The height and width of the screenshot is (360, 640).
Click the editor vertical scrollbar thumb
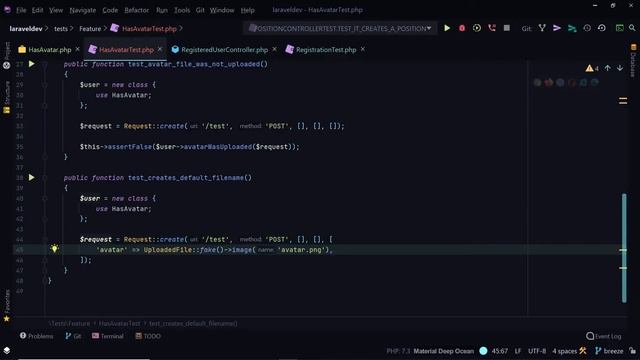pos(624,248)
